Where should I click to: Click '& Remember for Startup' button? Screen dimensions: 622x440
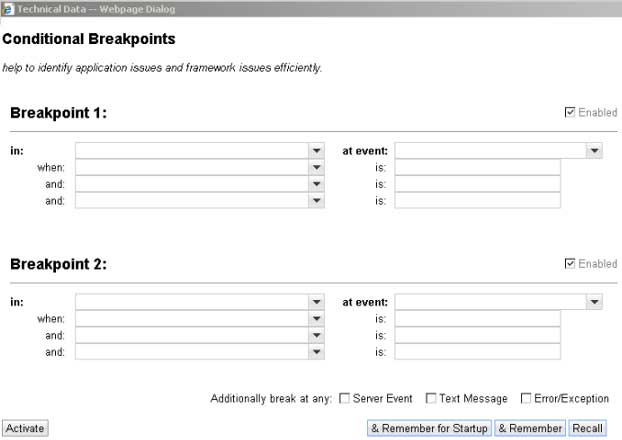pyautogui.click(x=429, y=428)
